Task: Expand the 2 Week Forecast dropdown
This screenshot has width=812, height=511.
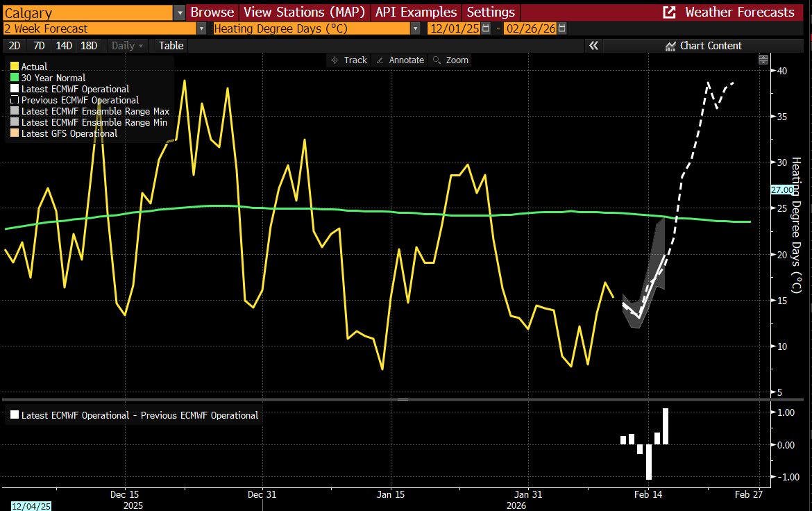Action: point(201,28)
